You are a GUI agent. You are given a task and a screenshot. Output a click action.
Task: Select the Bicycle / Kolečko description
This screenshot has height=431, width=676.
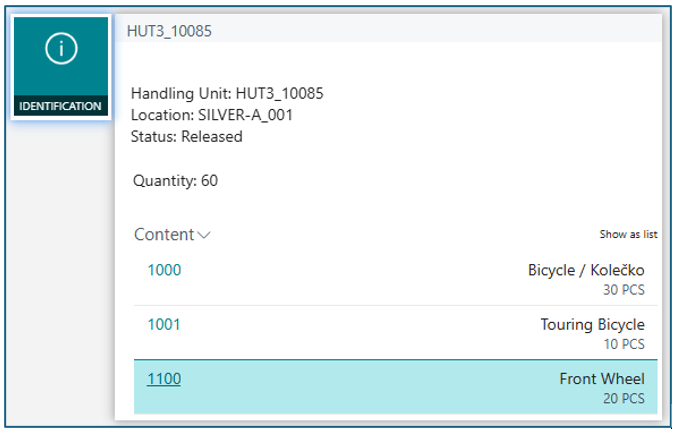[x=586, y=270]
